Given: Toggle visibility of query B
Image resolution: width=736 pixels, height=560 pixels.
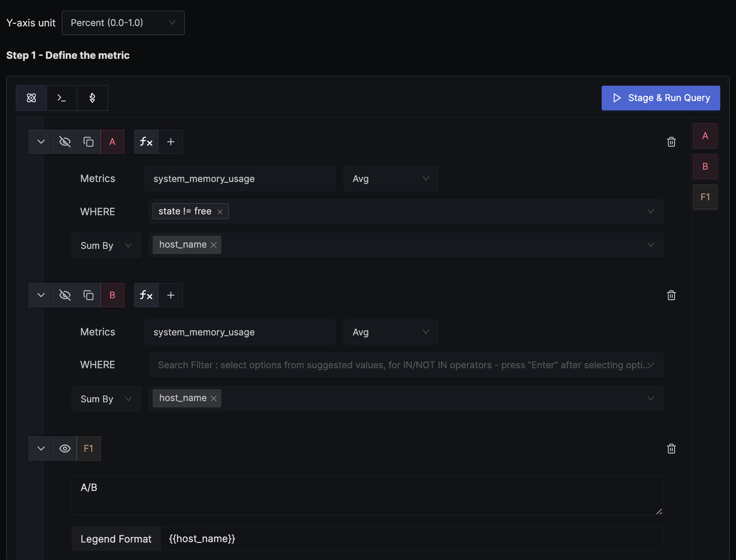Looking at the screenshot, I should coord(65,295).
